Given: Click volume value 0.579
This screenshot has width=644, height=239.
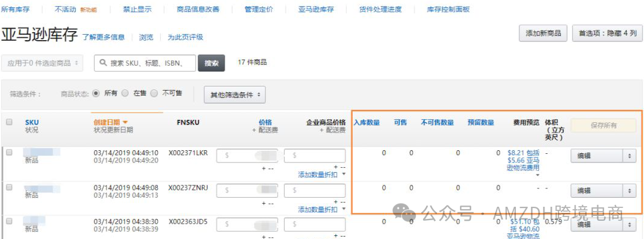Looking at the screenshot, I should [553, 222].
